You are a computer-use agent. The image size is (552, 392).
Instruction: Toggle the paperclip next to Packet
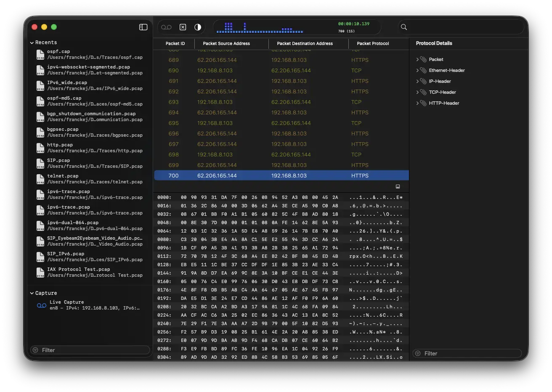424,59
